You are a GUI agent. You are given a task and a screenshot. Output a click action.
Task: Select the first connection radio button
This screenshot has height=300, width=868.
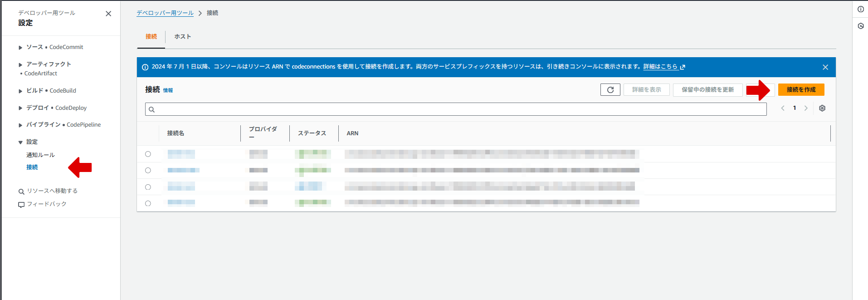click(x=148, y=154)
